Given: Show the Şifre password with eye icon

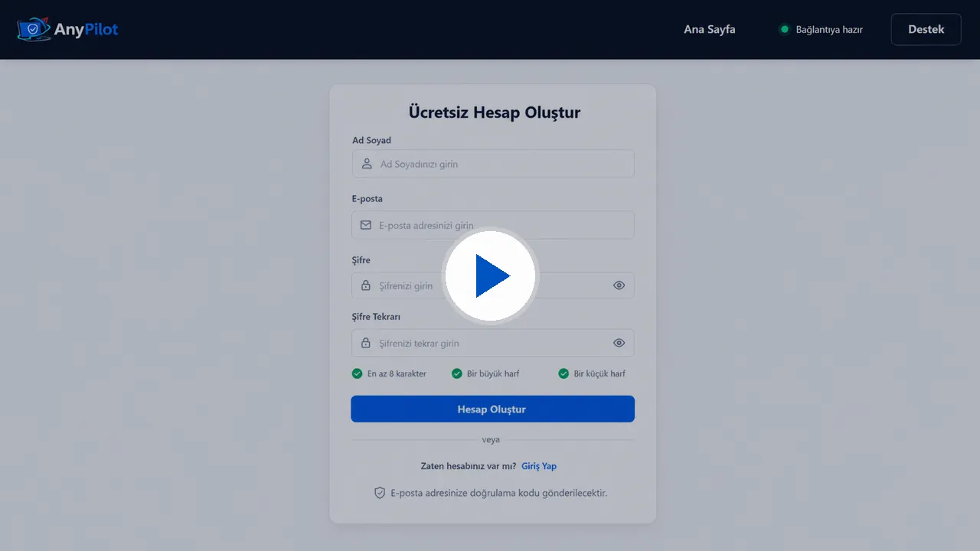Looking at the screenshot, I should (x=619, y=285).
